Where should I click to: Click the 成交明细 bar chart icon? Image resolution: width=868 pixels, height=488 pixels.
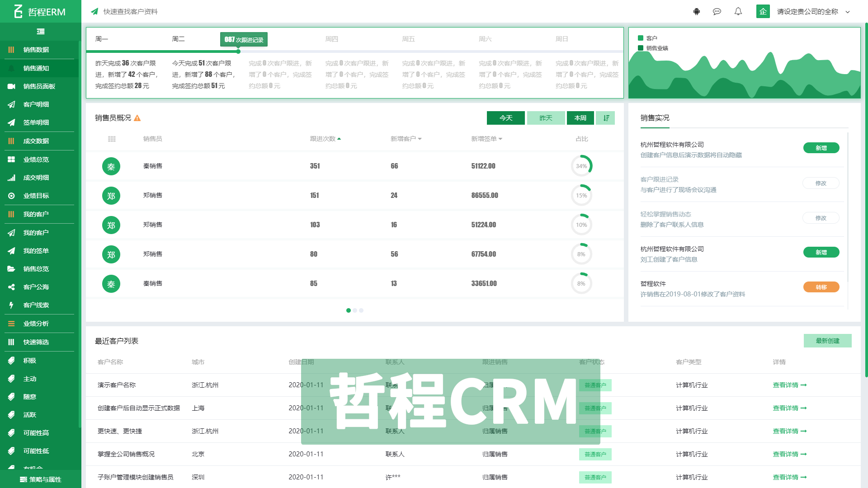coord(11,178)
